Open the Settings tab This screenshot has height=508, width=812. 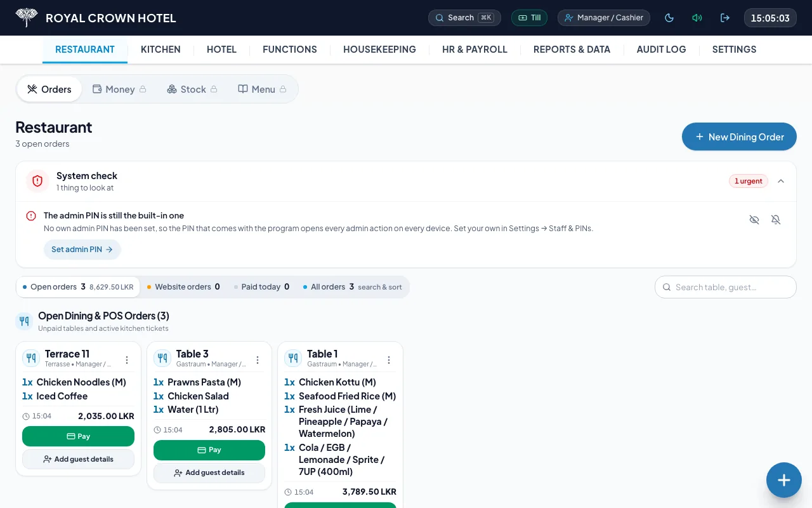[x=734, y=50]
